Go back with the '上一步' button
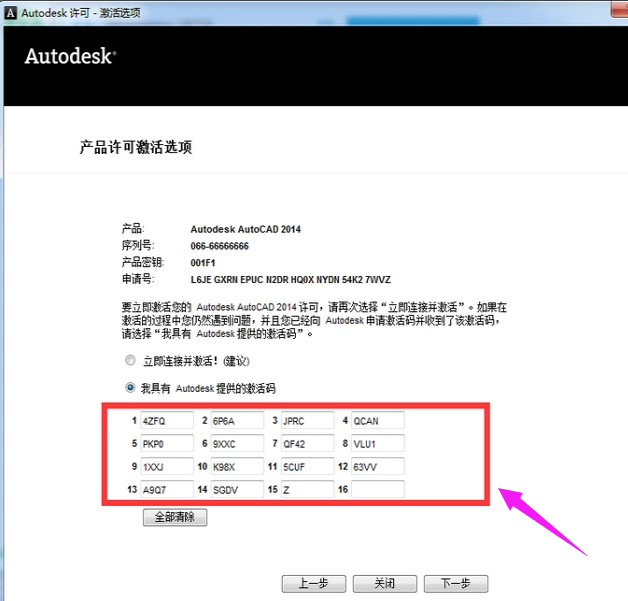Viewport: 628px width, 601px height. [x=313, y=583]
